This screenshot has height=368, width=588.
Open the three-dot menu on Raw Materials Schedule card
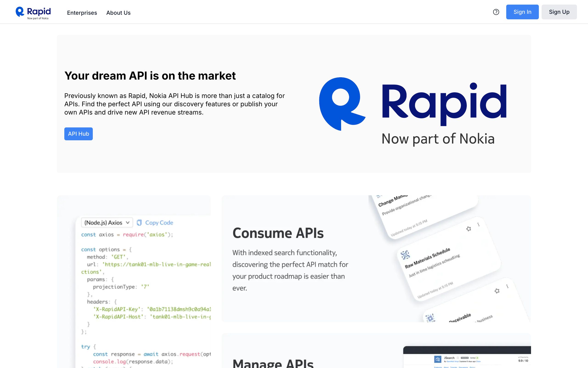[478, 224]
